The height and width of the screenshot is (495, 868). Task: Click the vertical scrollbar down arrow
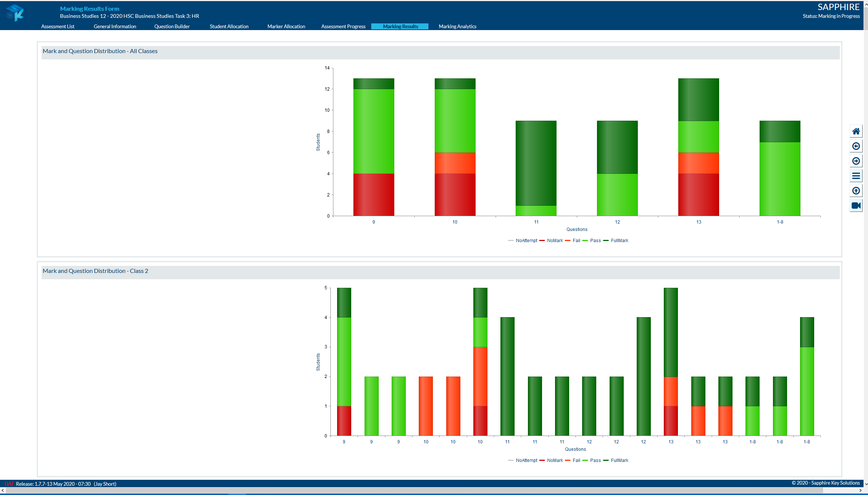(x=866, y=484)
